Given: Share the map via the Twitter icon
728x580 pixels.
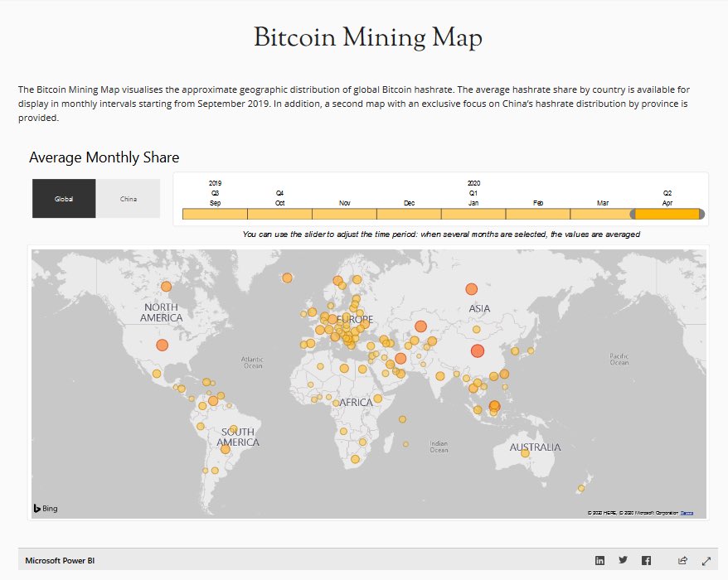Looking at the screenshot, I should point(622,560).
